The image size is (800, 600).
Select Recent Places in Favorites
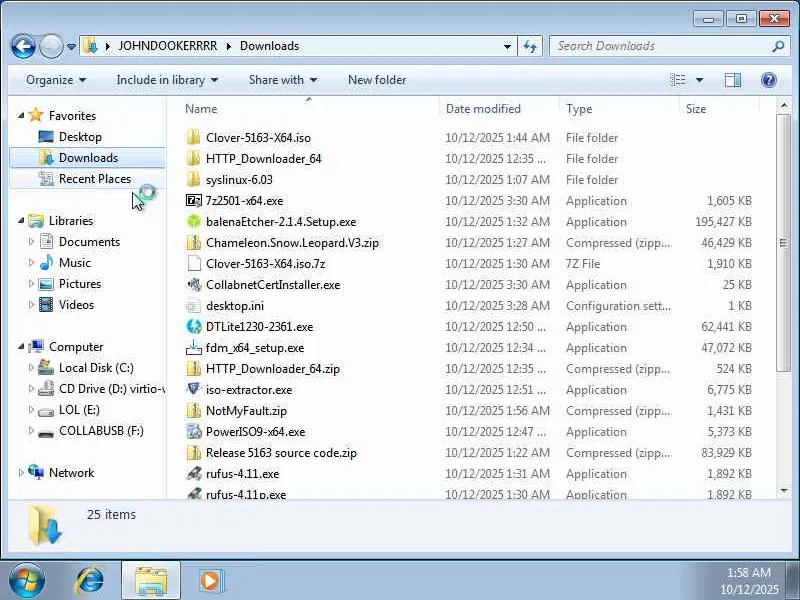(95, 179)
